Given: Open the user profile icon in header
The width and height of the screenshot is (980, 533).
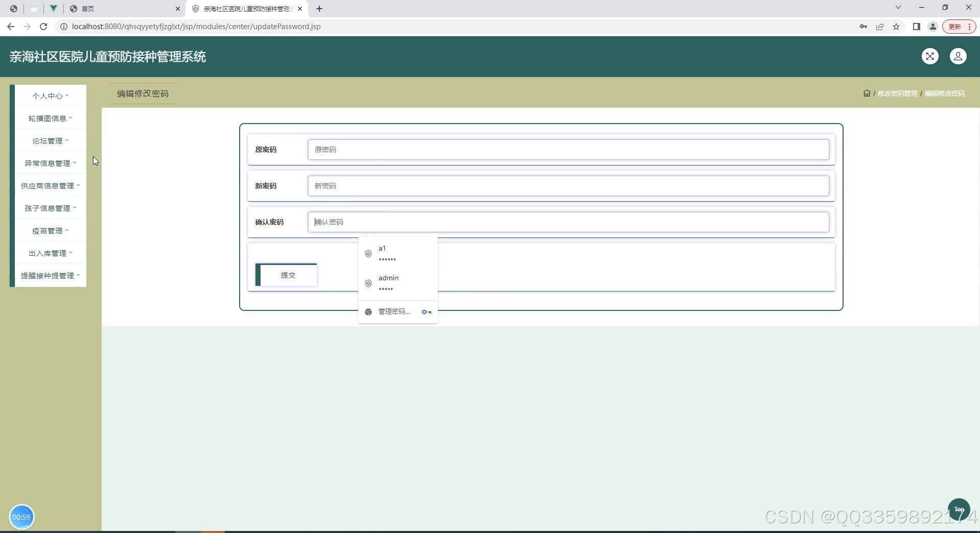Looking at the screenshot, I should pyautogui.click(x=958, y=56).
